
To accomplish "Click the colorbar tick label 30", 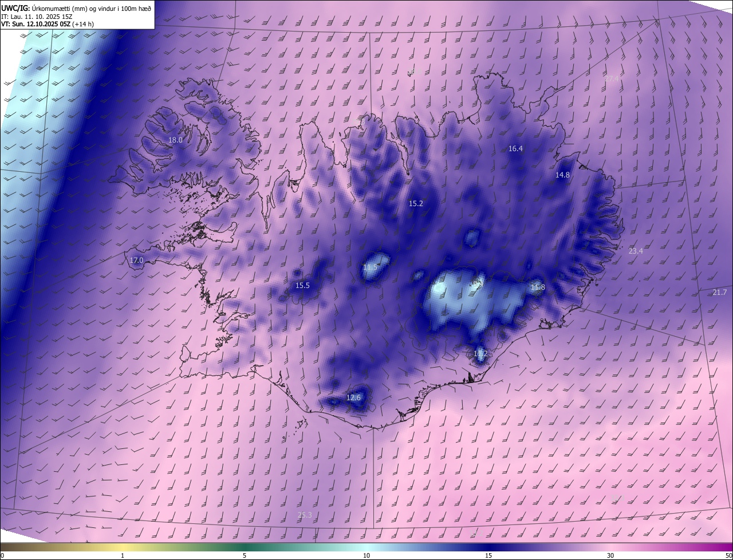I will [x=610, y=555].
